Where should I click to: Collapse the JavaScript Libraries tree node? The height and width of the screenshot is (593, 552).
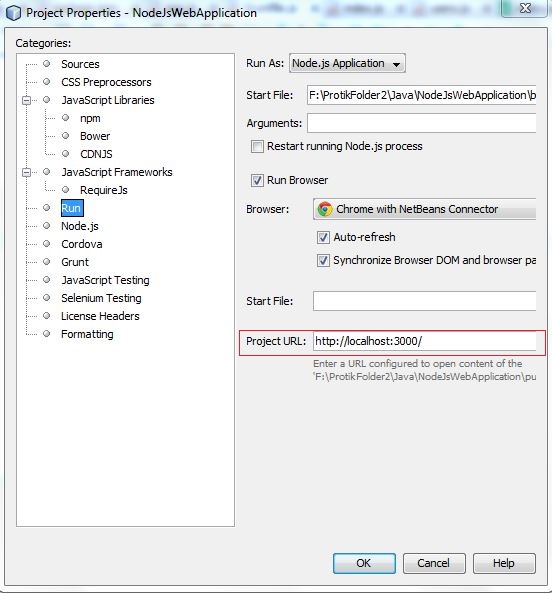26,100
